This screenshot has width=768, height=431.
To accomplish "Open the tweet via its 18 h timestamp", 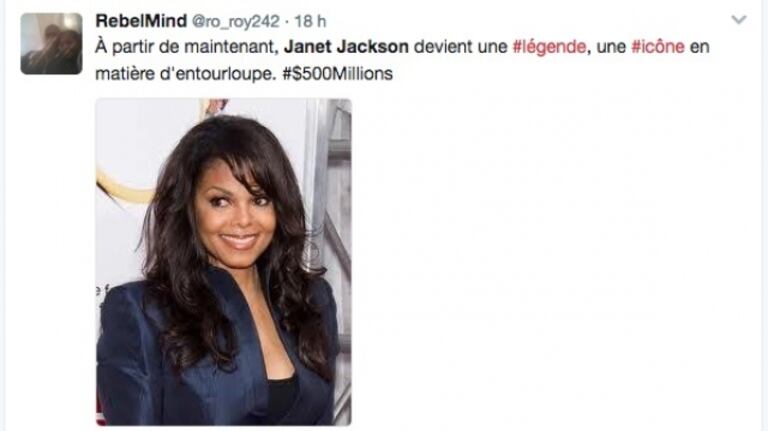I will tap(310, 21).
